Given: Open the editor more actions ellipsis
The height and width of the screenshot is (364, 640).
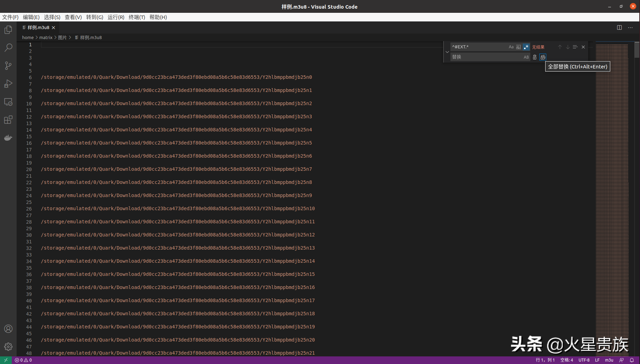Looking at the screenshot, I should [630, 28].
